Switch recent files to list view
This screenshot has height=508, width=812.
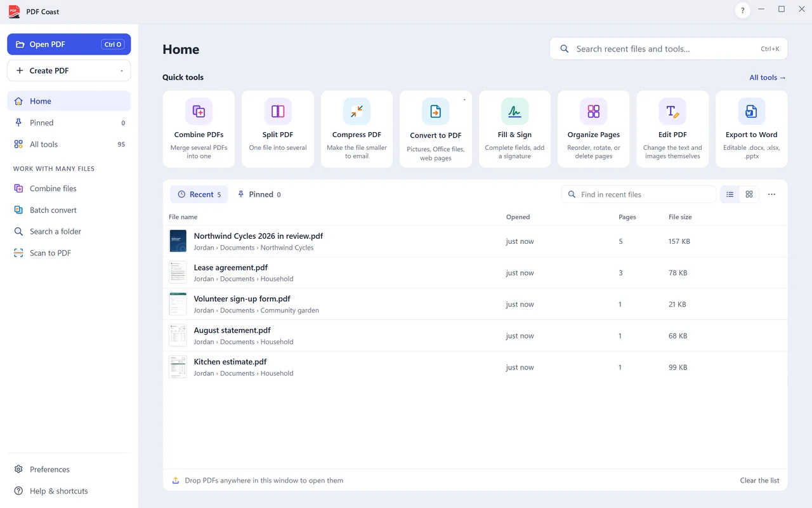coord(730,194)
